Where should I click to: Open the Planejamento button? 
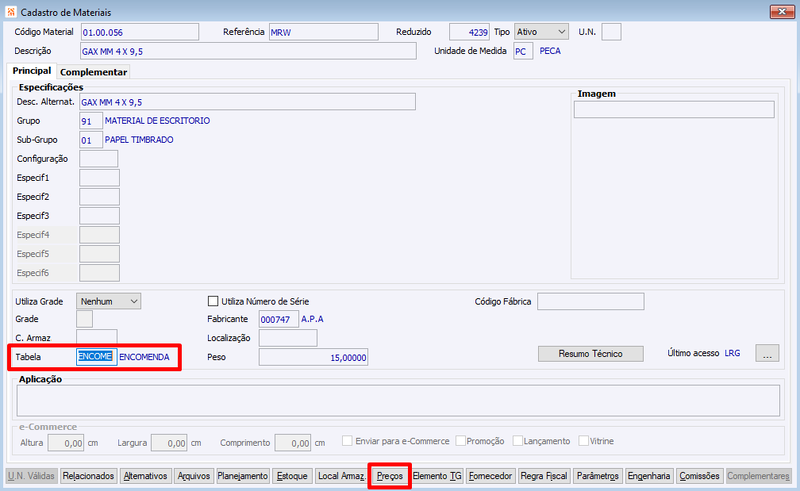pos(243,476)
